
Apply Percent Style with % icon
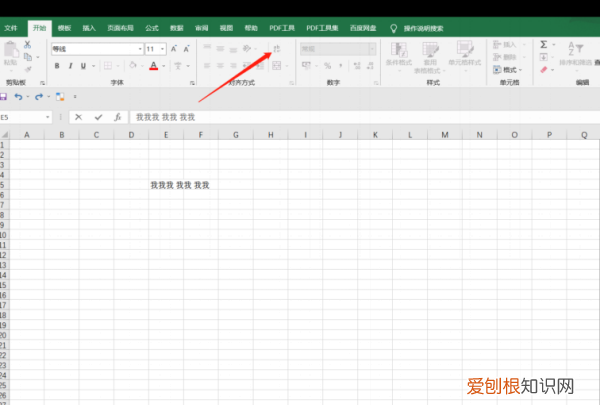(328, 65)
